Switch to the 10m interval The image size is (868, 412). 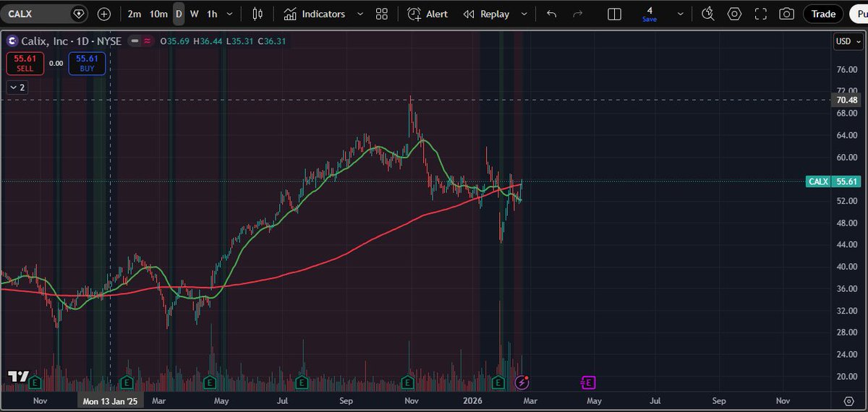tap(158, 14)
